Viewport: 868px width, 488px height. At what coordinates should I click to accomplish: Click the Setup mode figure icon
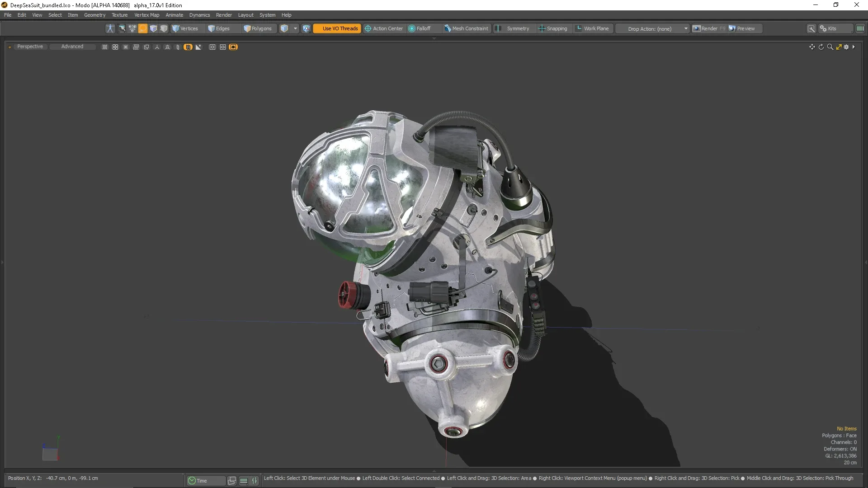point(110,28)
